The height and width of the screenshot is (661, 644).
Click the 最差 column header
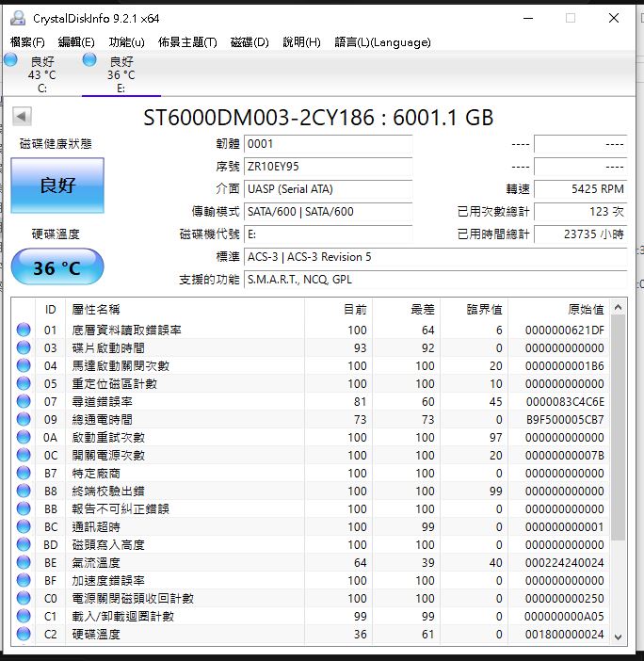[407, 310]
